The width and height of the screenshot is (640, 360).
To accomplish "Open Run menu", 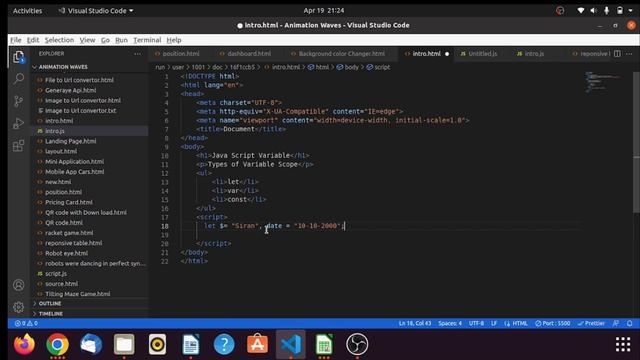I will [121, 40].
